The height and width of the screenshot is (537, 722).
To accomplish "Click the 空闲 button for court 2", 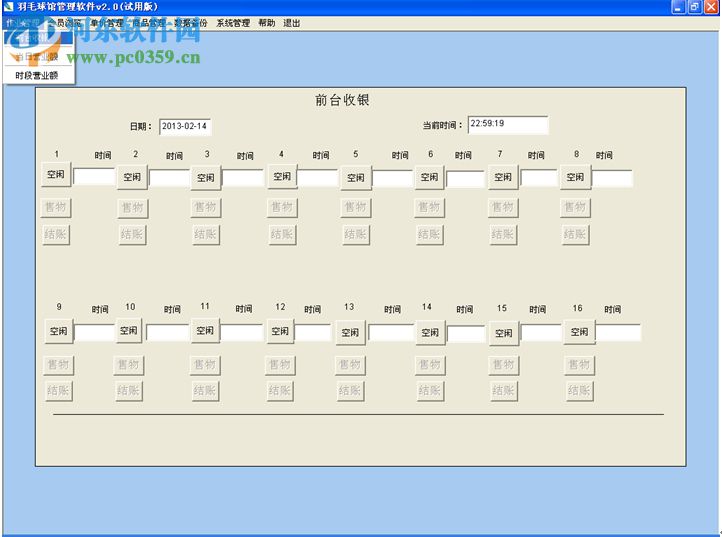I will [x=132, y=177].
